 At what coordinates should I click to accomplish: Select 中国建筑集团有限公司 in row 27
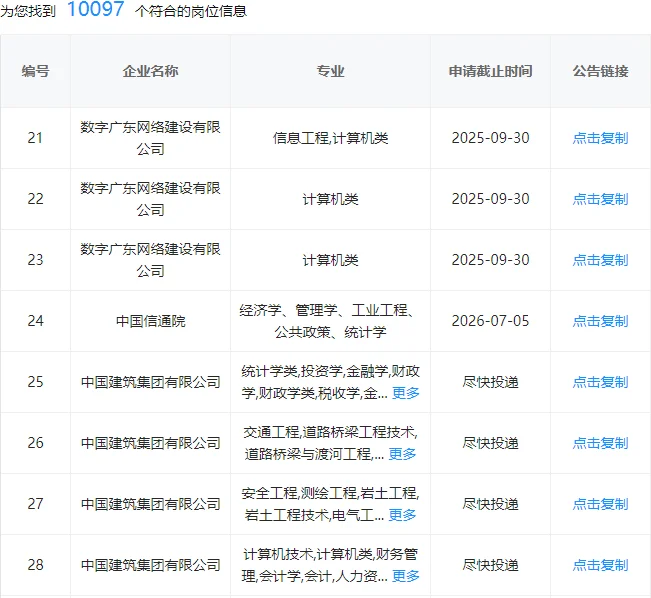coord(150,504)
